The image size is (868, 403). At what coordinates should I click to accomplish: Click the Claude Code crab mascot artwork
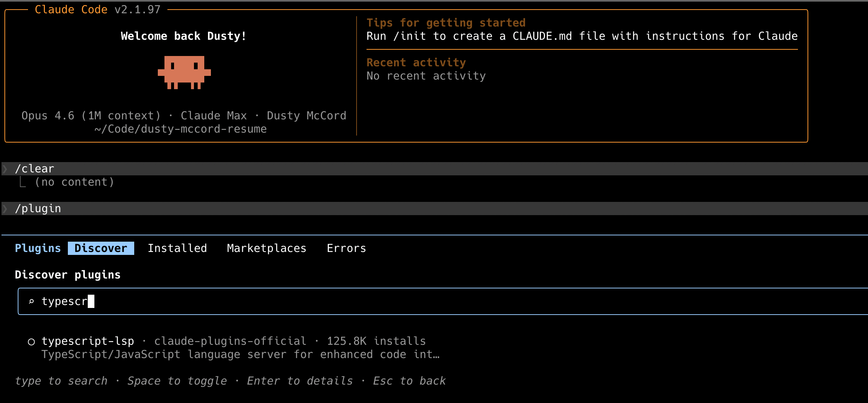pos(184,73)
